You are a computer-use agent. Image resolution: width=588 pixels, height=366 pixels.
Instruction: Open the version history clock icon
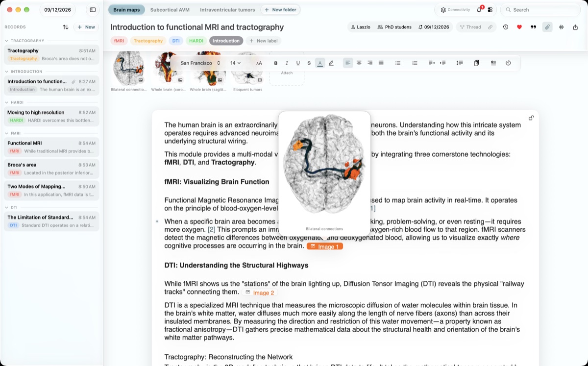(x=505, y=27)
